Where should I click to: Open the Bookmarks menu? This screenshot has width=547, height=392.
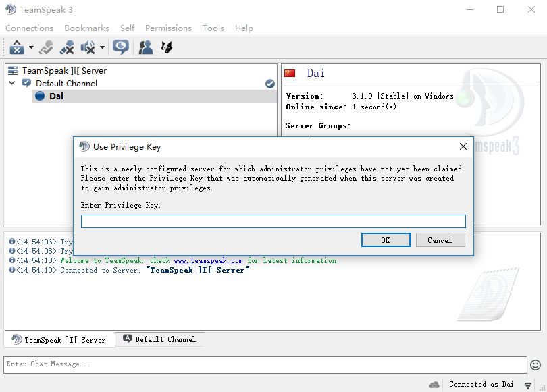click(x=86, y=28)
